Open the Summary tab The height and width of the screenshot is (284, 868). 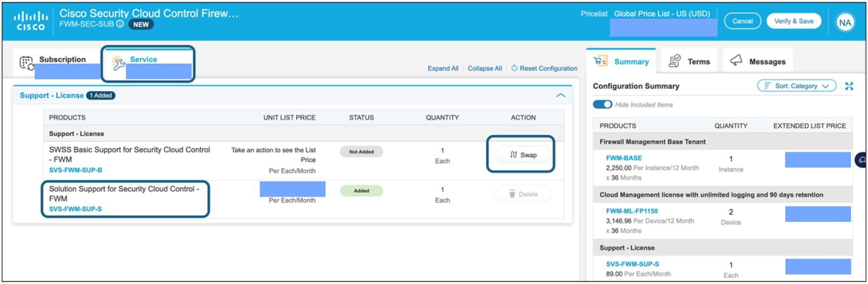coord(621,62)
